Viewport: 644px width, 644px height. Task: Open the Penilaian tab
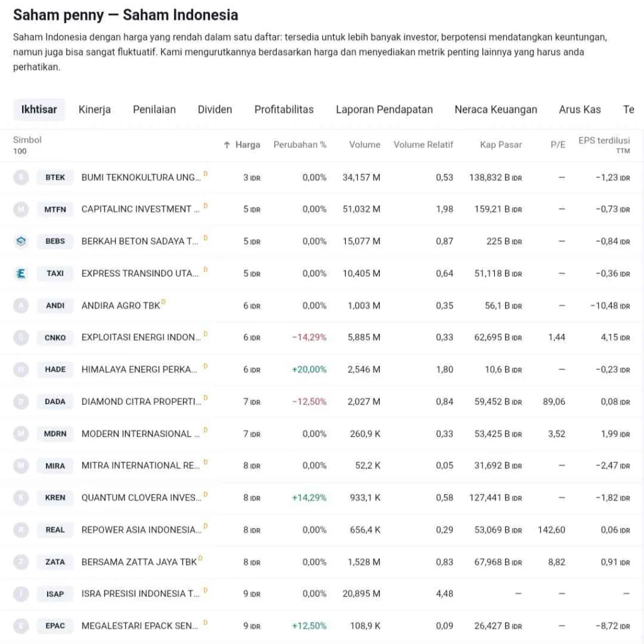point(155,109)
